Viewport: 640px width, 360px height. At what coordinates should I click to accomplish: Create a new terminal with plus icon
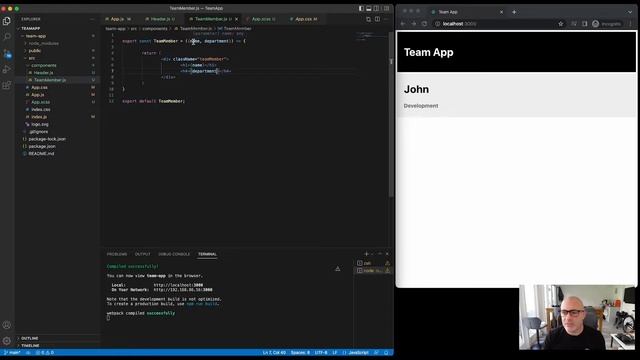pos(366,254)
